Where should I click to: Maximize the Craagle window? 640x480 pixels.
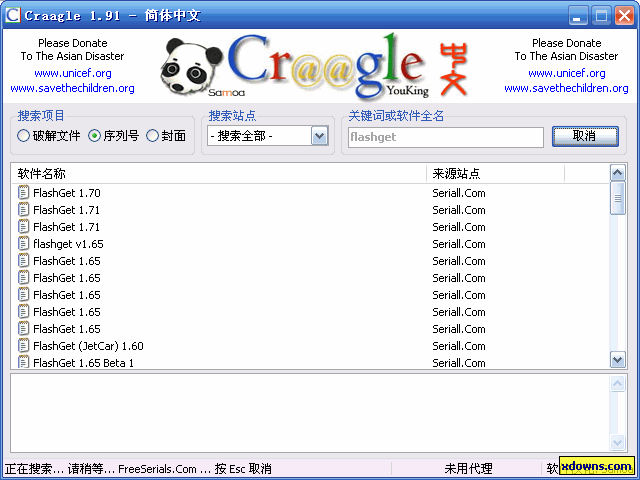pos(601,16)
